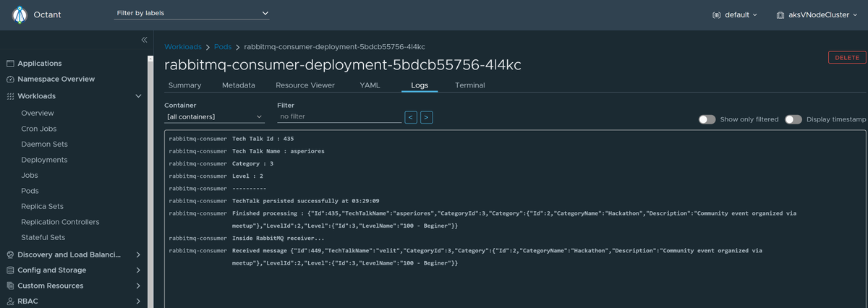Switch to the Metadata tab
This screenshot has width=868, height=308.
pos(239,85)
